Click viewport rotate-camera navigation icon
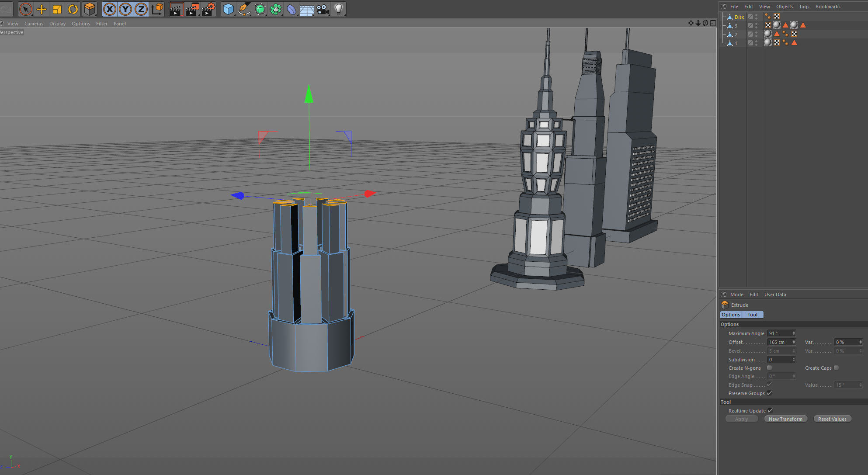Image resolution: width=868 pixels, height=475 pixels. (705, 23)
